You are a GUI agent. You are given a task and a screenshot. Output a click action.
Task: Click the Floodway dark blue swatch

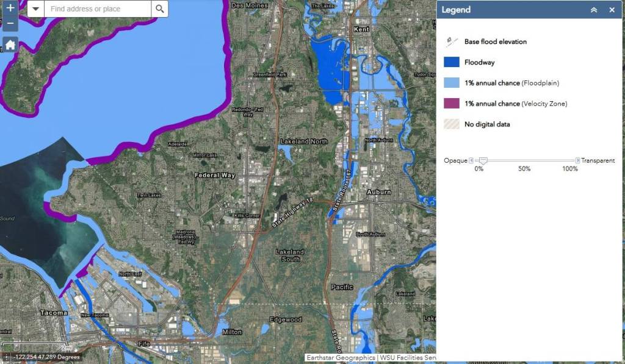click(x=451, y=62)
